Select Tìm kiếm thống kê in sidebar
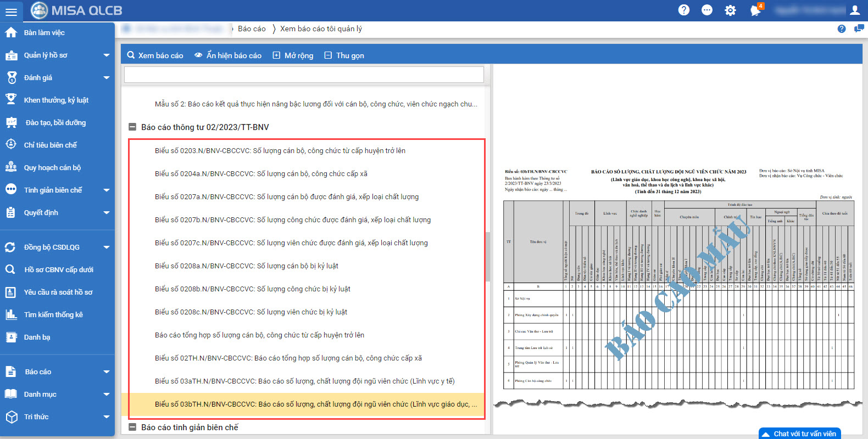This screenshot has height=439, width=868. click(x=53, y=315)
